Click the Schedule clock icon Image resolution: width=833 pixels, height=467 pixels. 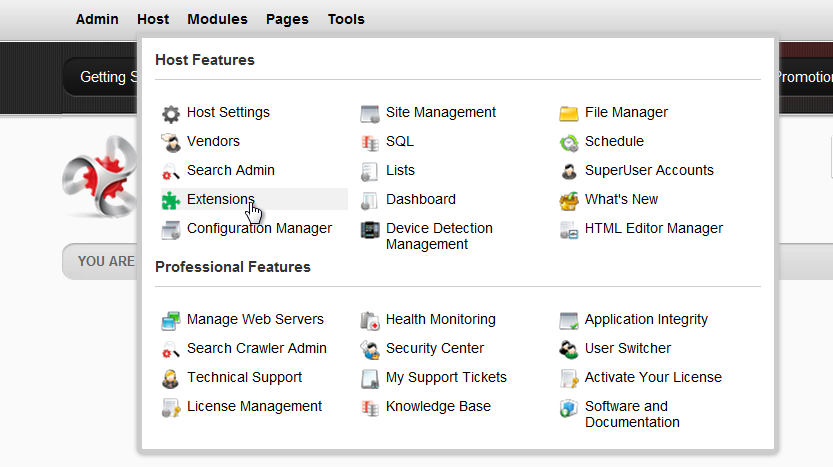pos(568,142)
